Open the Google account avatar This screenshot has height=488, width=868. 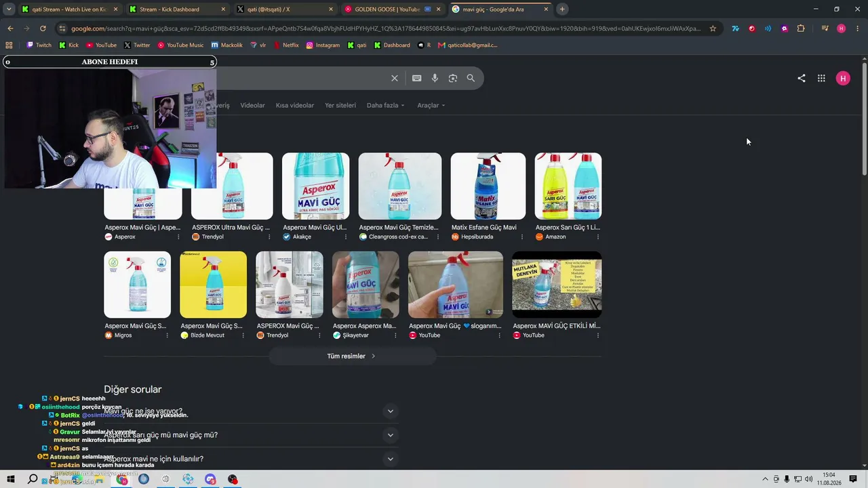[x=843, y=78]
